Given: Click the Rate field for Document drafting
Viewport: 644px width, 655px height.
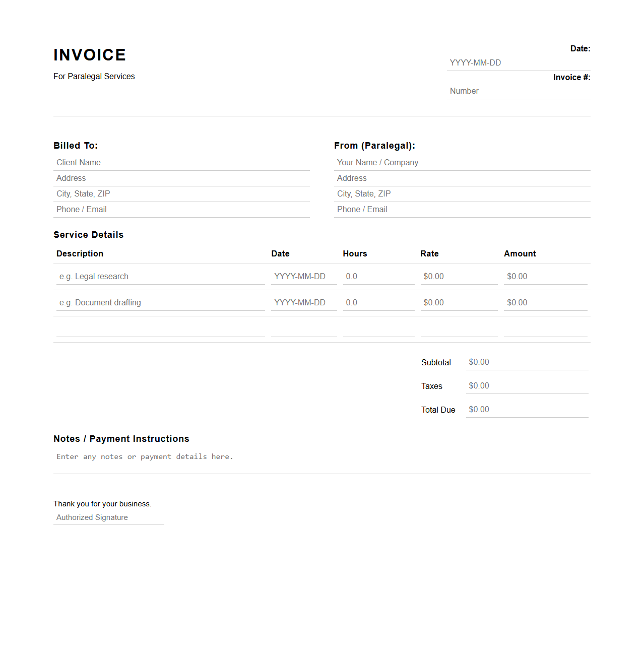Looking at the screenshot, I should 459,302.
